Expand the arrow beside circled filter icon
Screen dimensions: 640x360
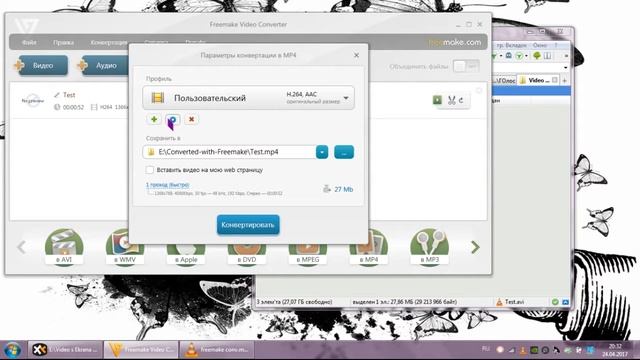tap(526, 56)
